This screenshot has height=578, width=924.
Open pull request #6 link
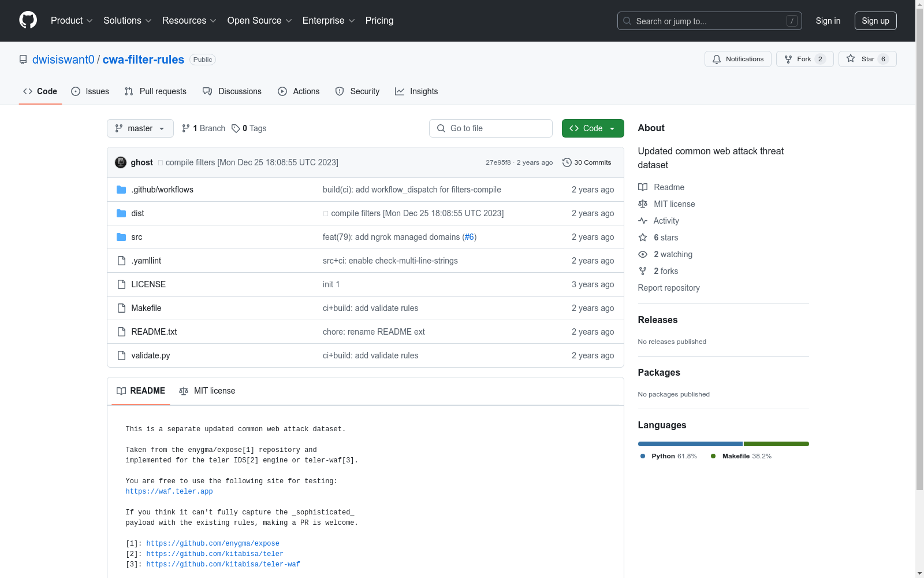tap(470, 237)
